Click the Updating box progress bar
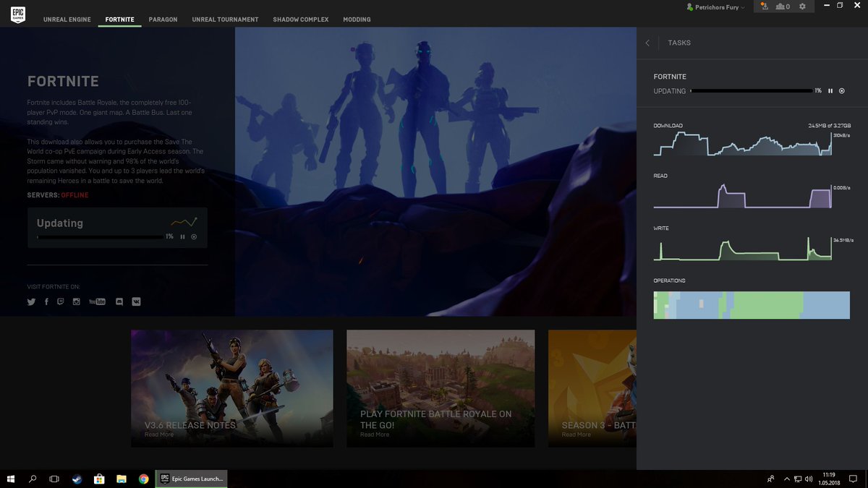This screenshot has width=868, height=488. point(100,236)
